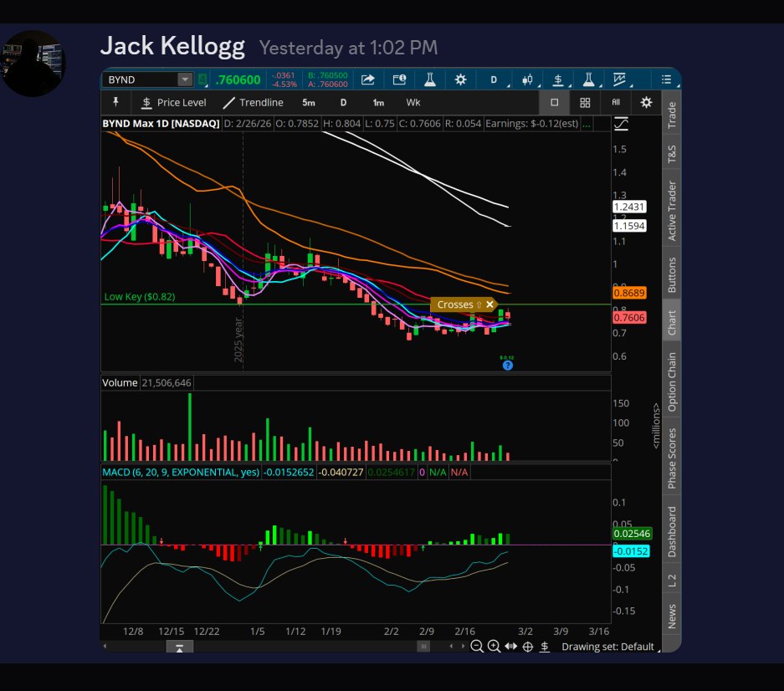The width and height of the screenshot is (784, 691).
Task: Open Drawing set: Default dropdown
Action: [x=609, y=647]
